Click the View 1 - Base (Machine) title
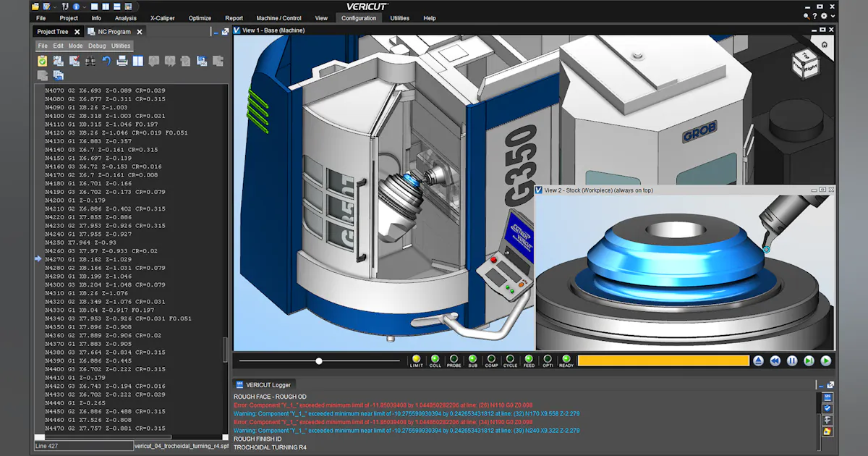Image resolution: width=868 pixels, height=456 pixels. tap(273, 30)
